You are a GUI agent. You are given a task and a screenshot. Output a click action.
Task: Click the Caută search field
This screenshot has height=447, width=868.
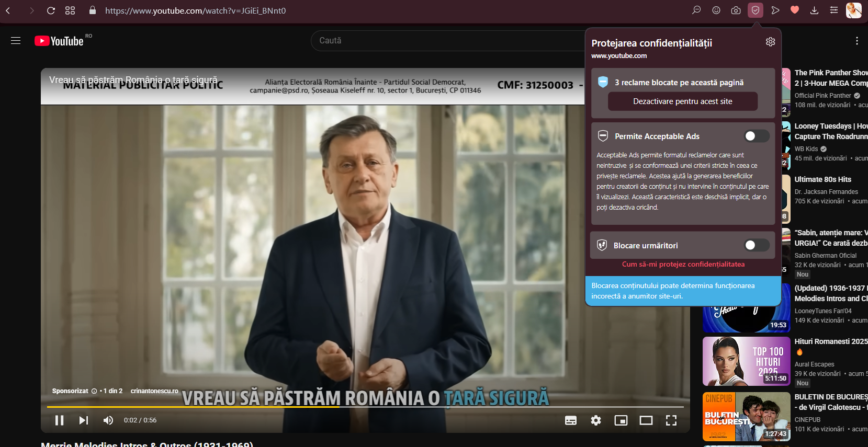445,41
